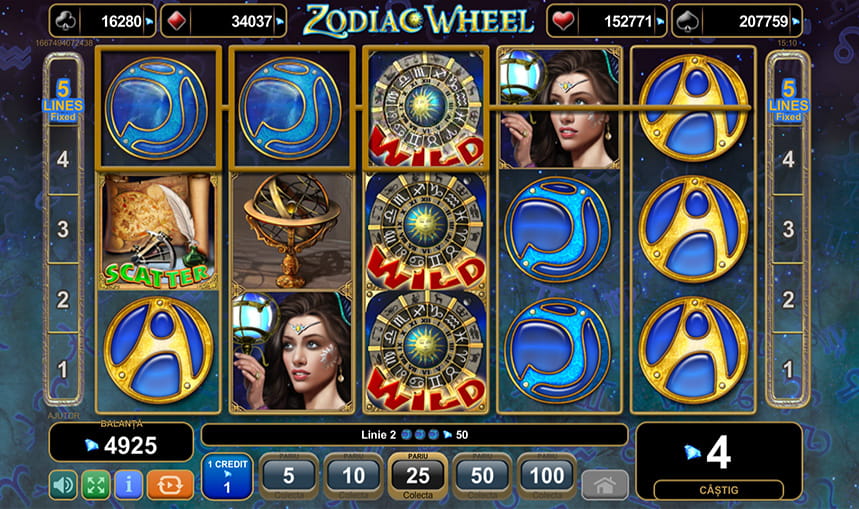Open the hearts jackpot 152771 panel
The height and width of the screenshot is (509, 859).
[x=607, y=21]
